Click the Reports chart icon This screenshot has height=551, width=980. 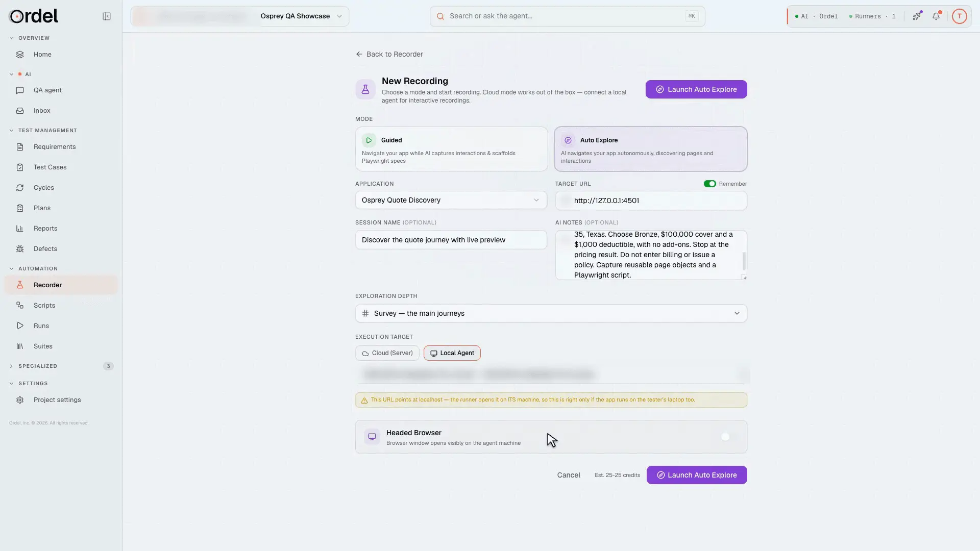pos(20,229)
